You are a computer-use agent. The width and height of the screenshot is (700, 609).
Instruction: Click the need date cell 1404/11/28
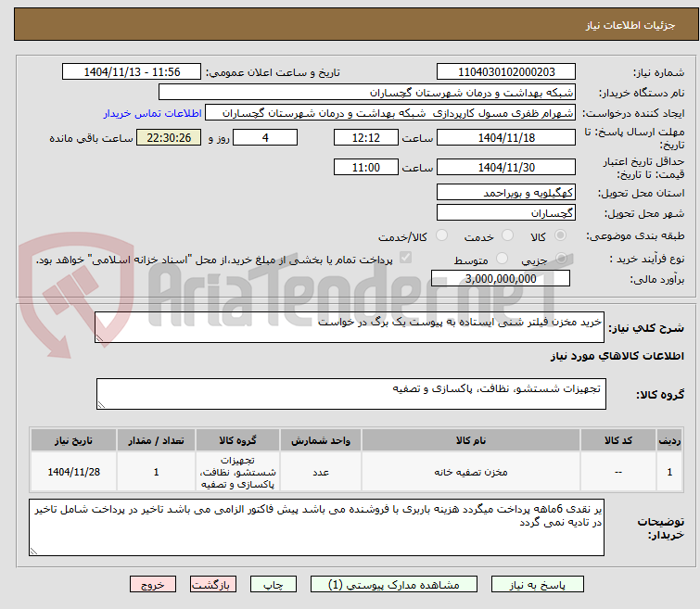pos(73,472)
